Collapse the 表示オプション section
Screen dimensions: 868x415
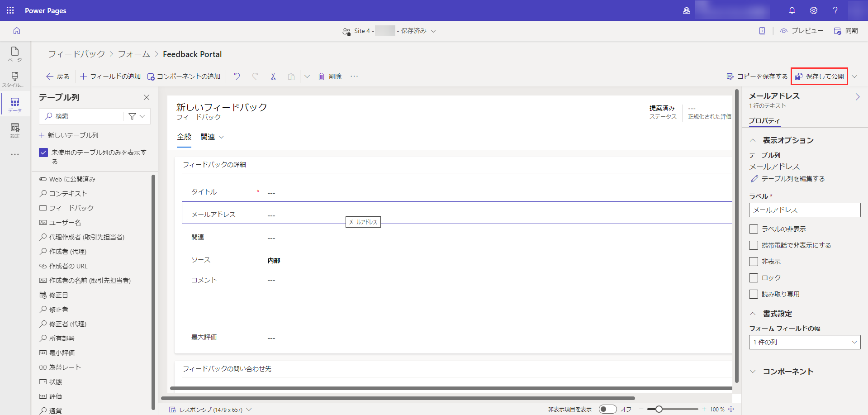click(753, 140)
